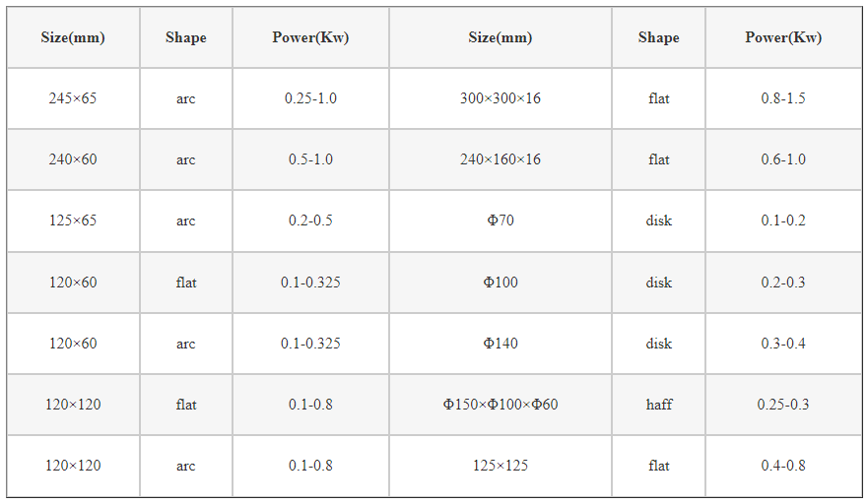Select the 0.3-0.4 power value
The height and width of the screenshot is (504, 868).
pyautogui.click(x=783, y=344)
